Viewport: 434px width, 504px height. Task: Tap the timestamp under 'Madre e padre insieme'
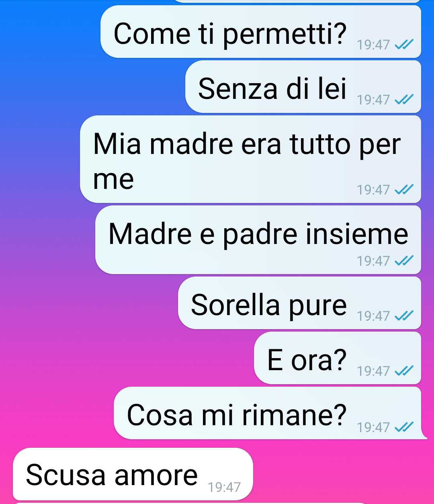click(373, 261)
